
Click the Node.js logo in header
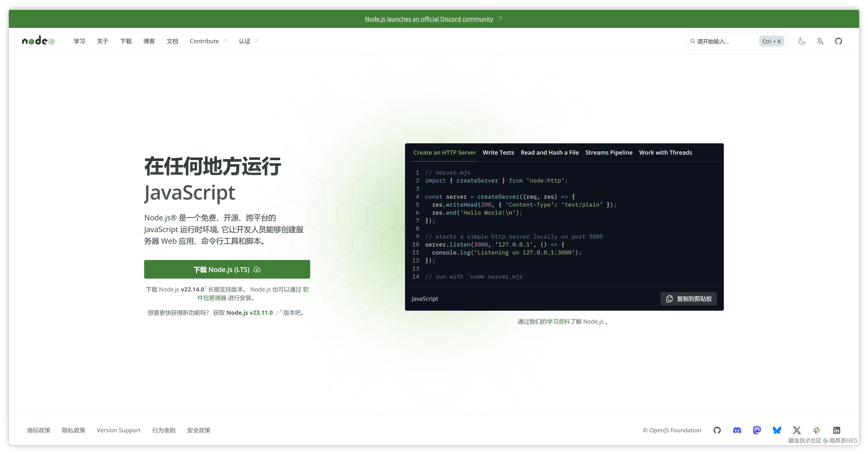[x=38, y=41]
